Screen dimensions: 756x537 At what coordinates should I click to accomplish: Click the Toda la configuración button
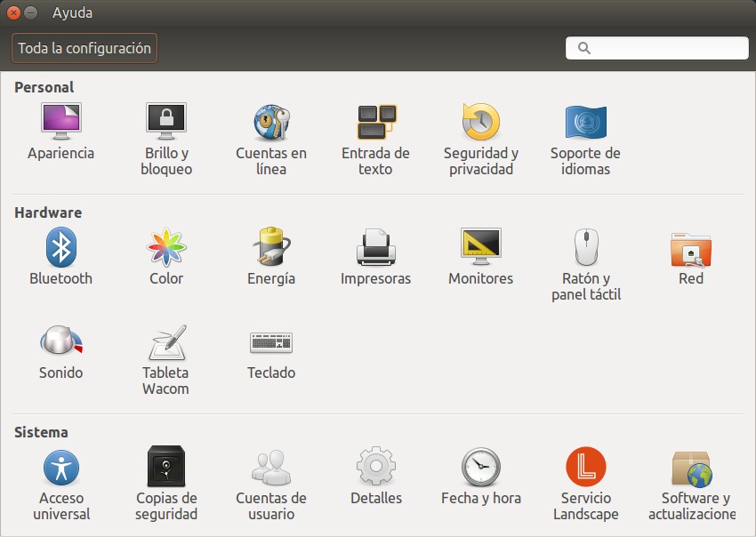point(84,49)
